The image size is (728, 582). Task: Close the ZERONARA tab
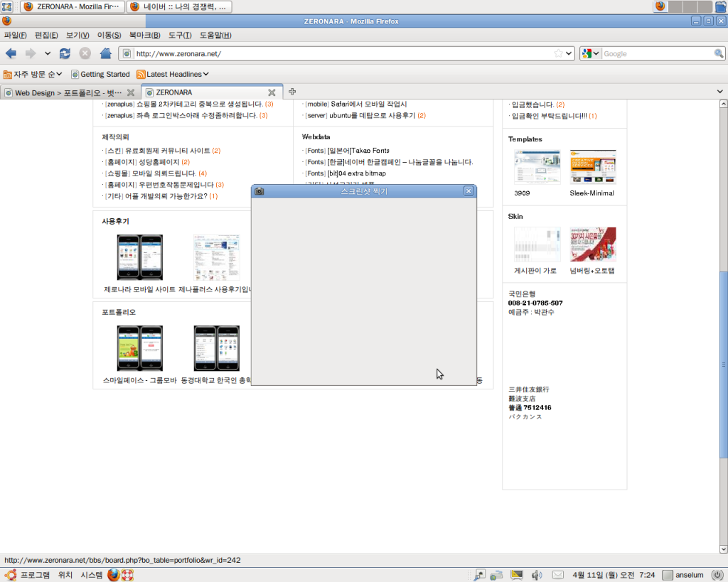pos(272,92)
